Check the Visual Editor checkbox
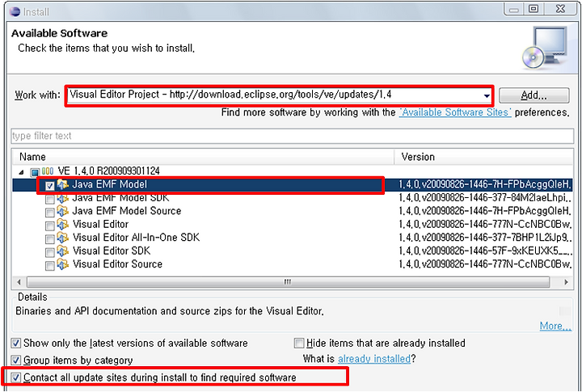The height and width of the screenshot is (392, 582). click(x=50, y=226)
